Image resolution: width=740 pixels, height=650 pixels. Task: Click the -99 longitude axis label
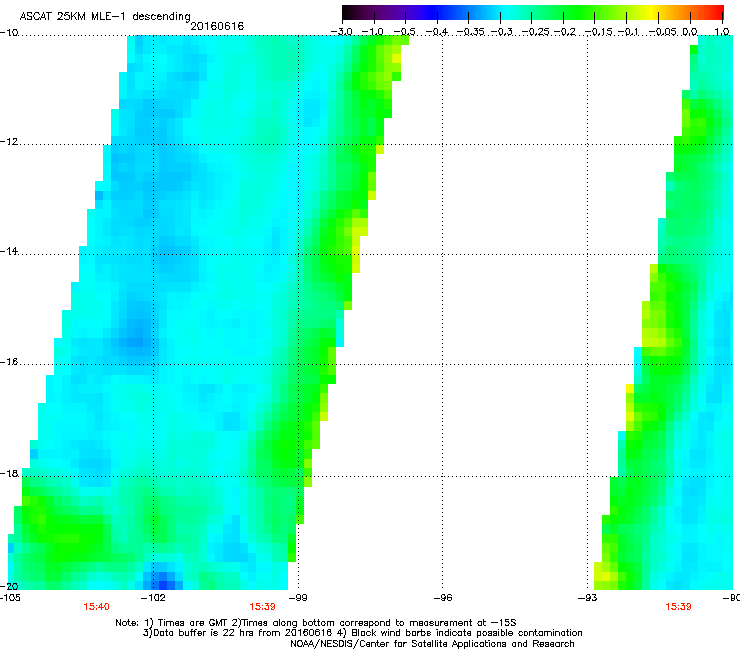pos(298,598)
